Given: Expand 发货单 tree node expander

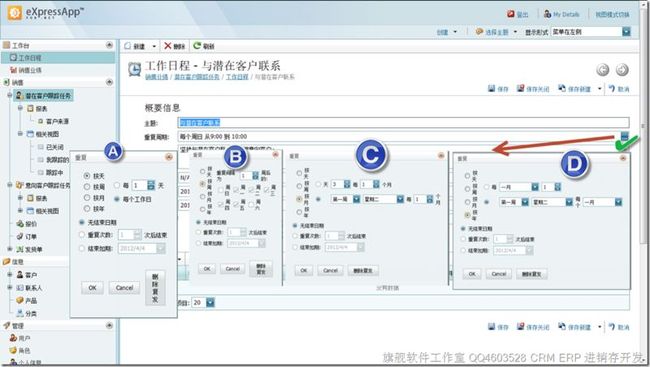Looking at the screenshot, I should point(9,249).
